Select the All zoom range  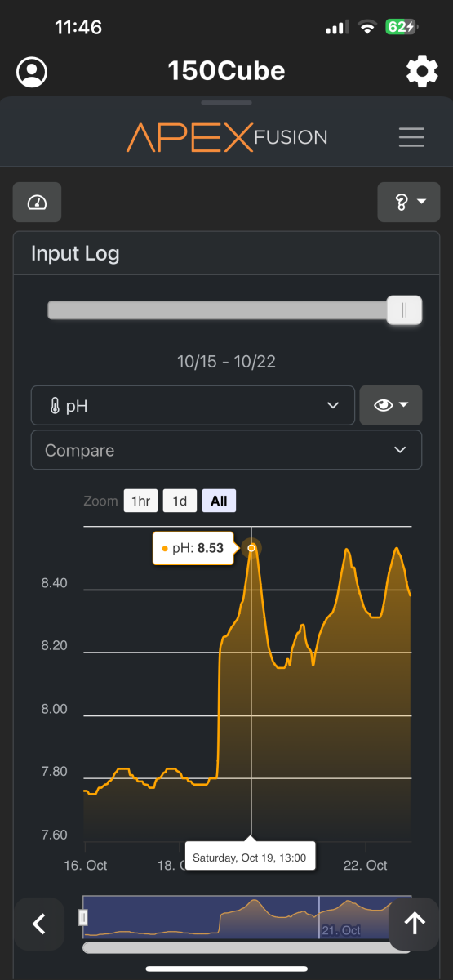coord(219,501)
